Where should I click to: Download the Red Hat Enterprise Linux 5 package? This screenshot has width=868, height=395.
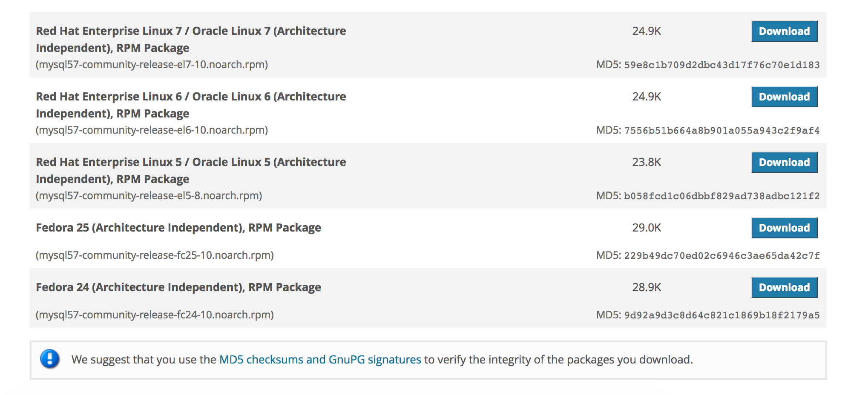tap(784, 162)
